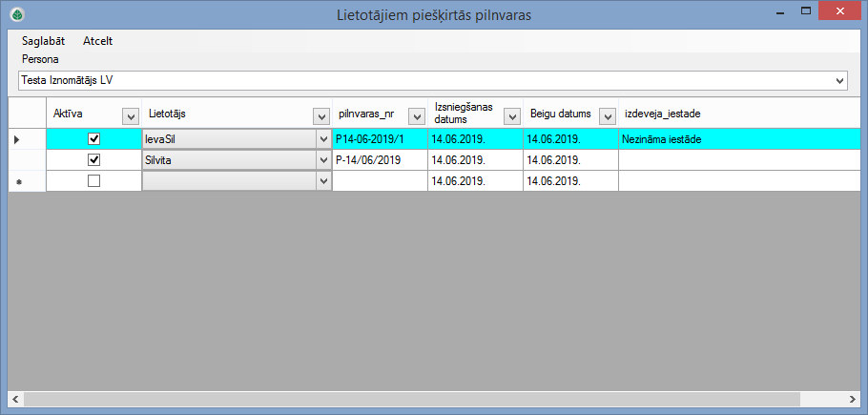Open the Beigu datums column filter dropdown
The height and width of the screenshot is (415, 868).
(608, 116)
